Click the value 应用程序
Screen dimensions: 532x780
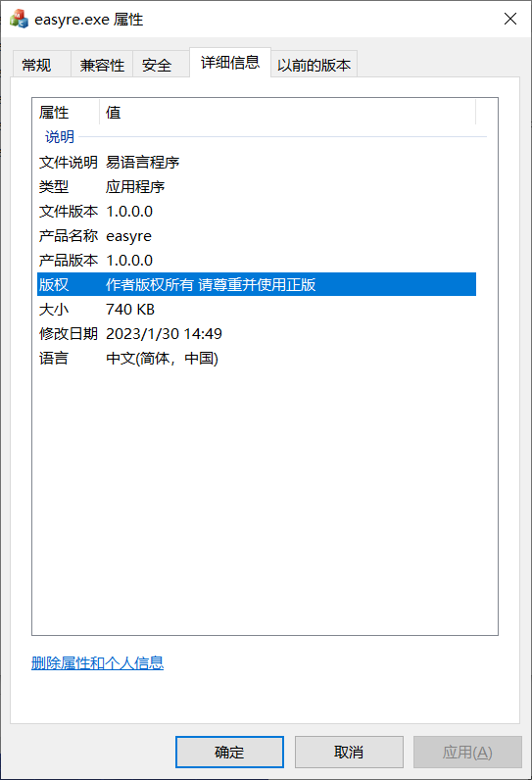[x=135, y=187]
